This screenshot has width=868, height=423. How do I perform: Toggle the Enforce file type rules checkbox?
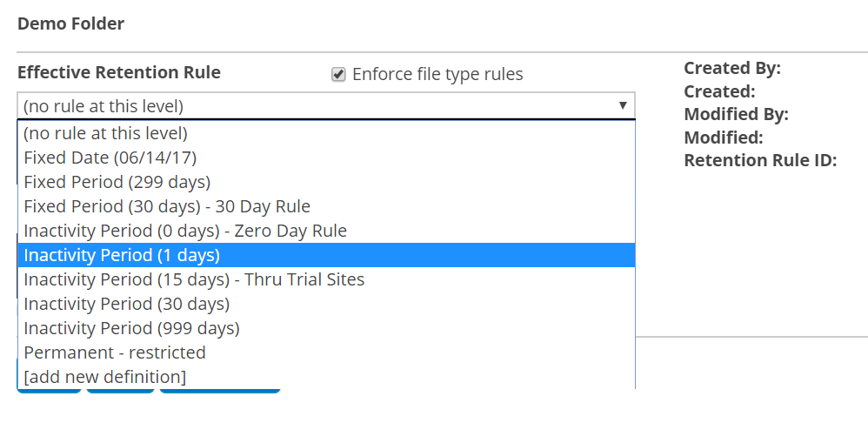(x=339, y=75)
